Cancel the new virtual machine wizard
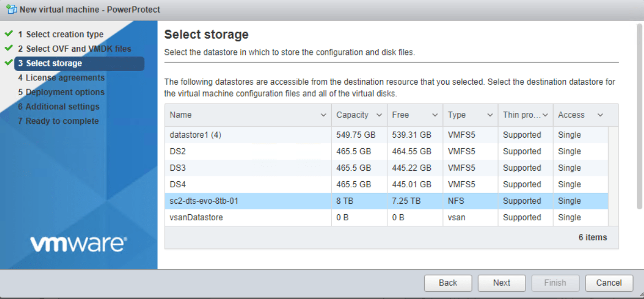The width and height of the screenshot is (644, 299). (609, 282)
